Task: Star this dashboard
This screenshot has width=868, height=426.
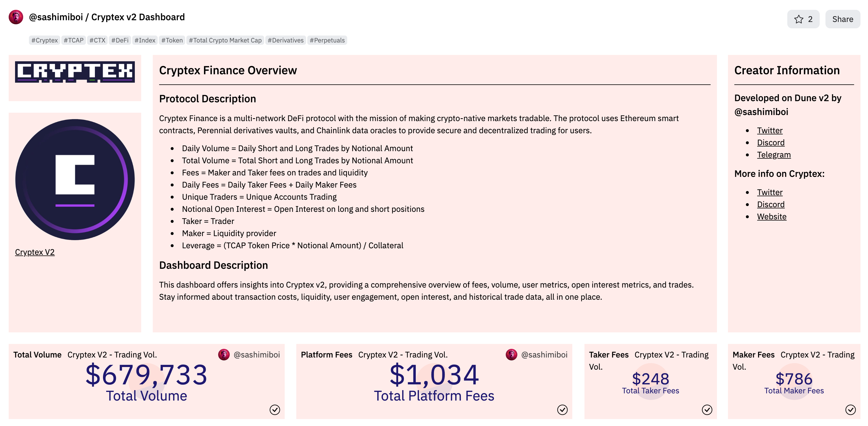Action: point(803,19)
